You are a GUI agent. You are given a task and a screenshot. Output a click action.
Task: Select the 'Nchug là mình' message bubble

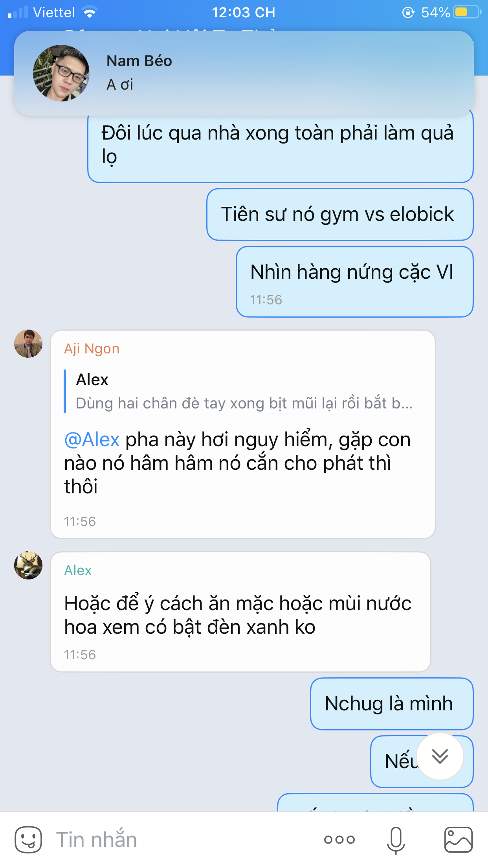pos(392,704)
